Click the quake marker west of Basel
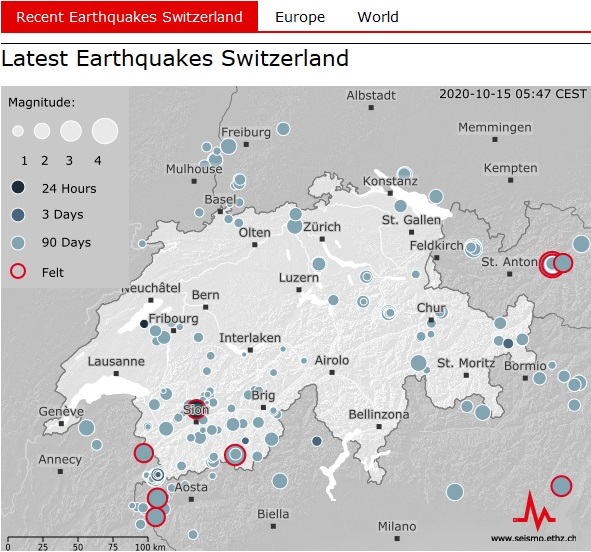Viewport: 591px width, 552px height. point(199,213)
